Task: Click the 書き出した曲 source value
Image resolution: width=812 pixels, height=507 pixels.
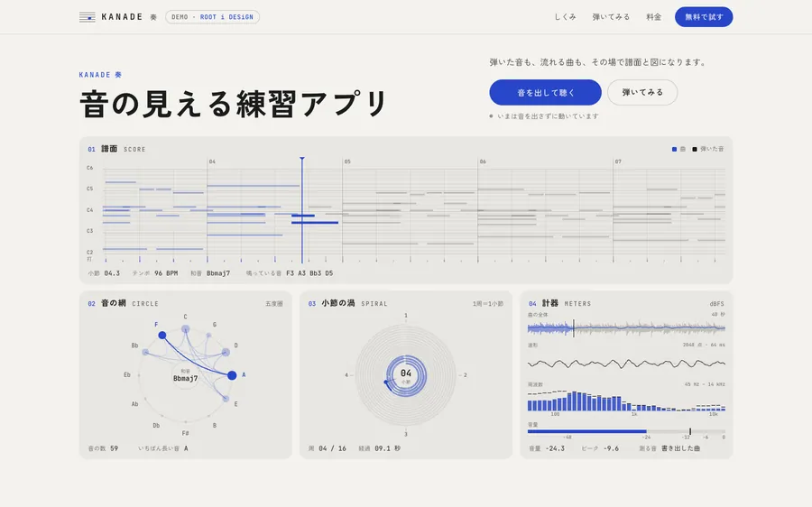Action: pos(680,448)
